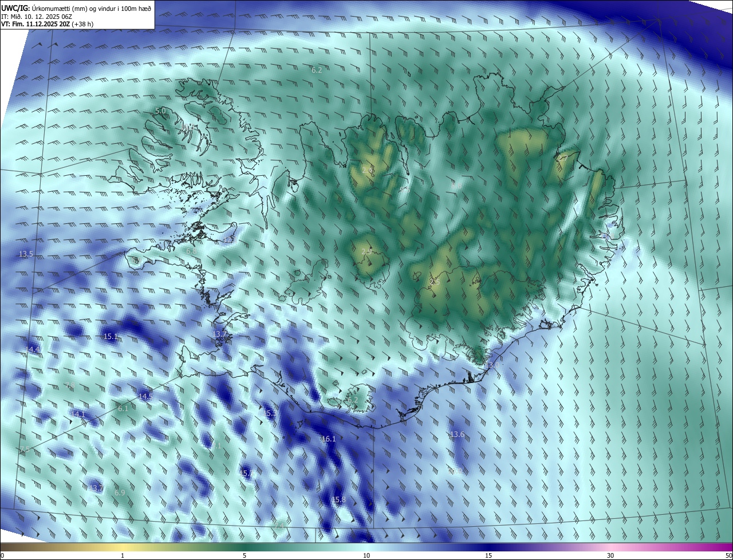Click the 6.9 value label on the map
Viewport: 733px width, 560px height.
pos(120,492)
